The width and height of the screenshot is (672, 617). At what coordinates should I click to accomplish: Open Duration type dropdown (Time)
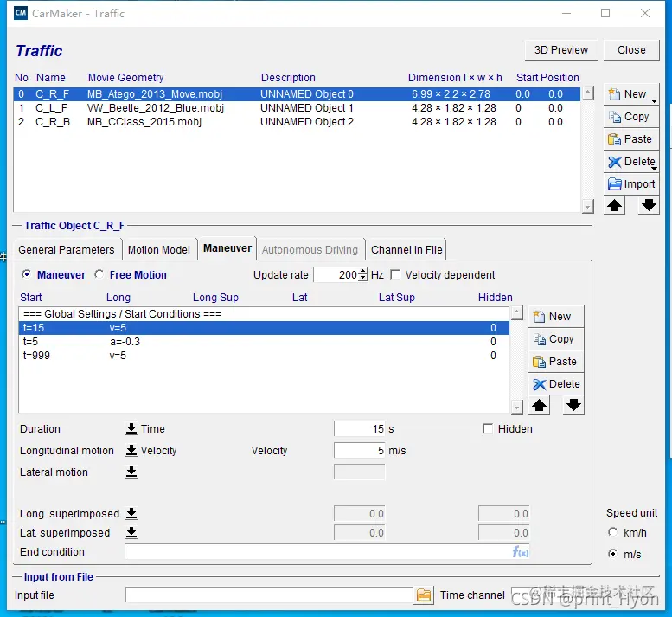(131, 428)
